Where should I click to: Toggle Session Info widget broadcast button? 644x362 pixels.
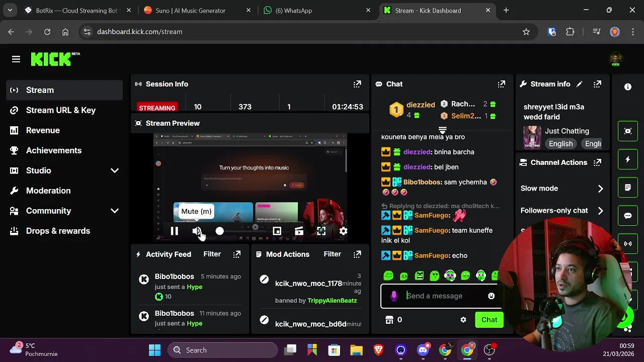coord(628,244)
